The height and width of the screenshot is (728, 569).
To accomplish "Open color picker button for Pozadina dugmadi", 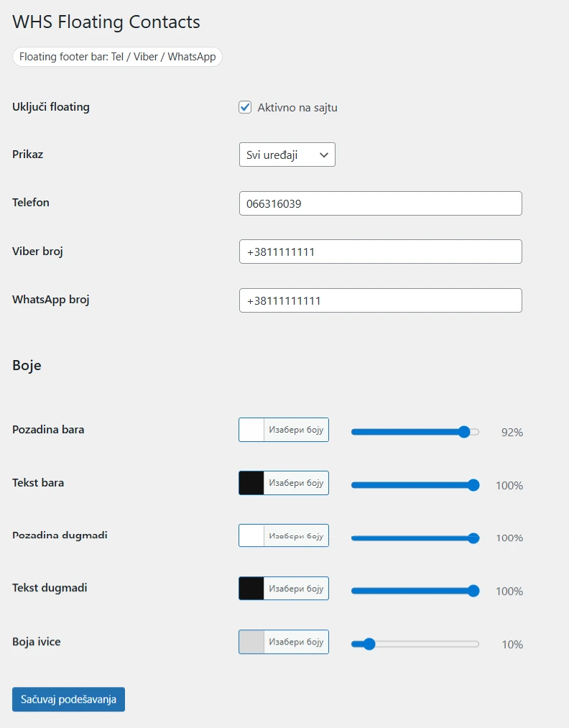I will [296, 535].
